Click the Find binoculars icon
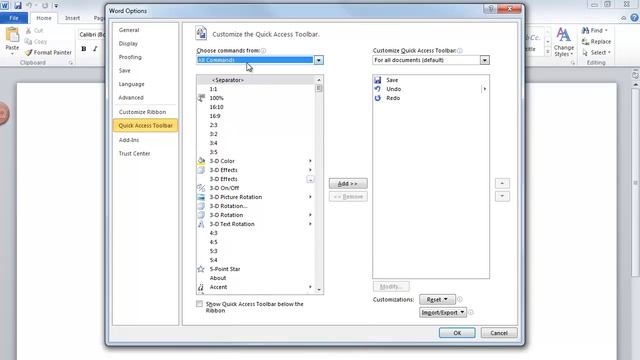This screenshot has height=360, width=640. [585, 31]
